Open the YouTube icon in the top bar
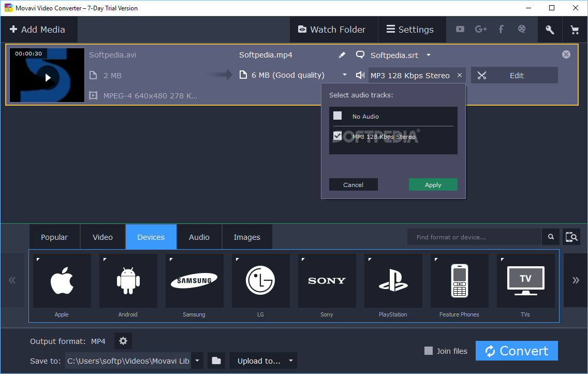The image size is (588, 374). [460, 29]
